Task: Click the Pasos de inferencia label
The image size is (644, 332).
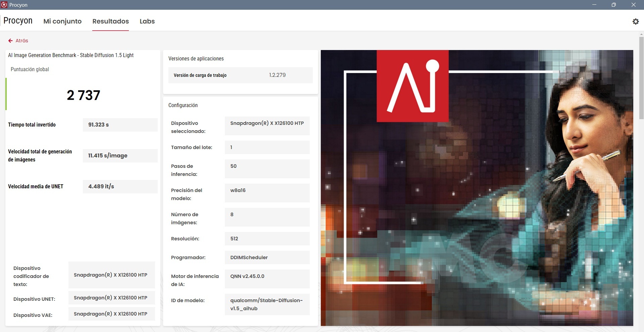Action: [x=184, y=170]
